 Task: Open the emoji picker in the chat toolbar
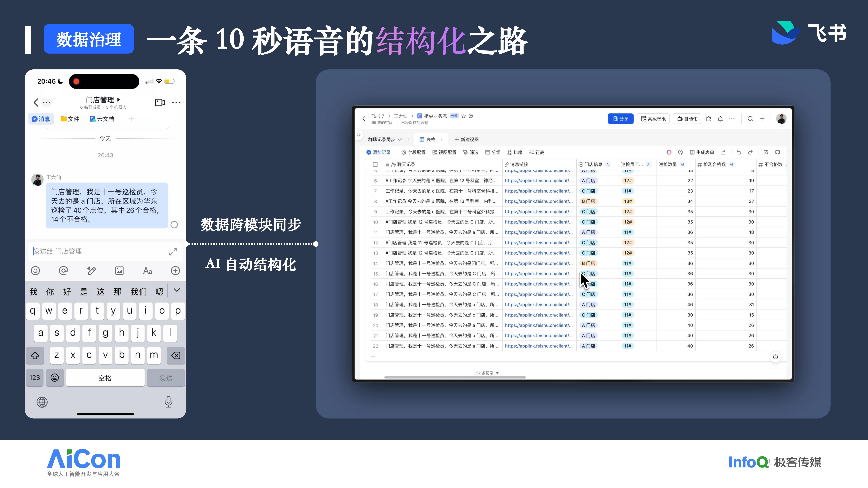pos(35,271)
